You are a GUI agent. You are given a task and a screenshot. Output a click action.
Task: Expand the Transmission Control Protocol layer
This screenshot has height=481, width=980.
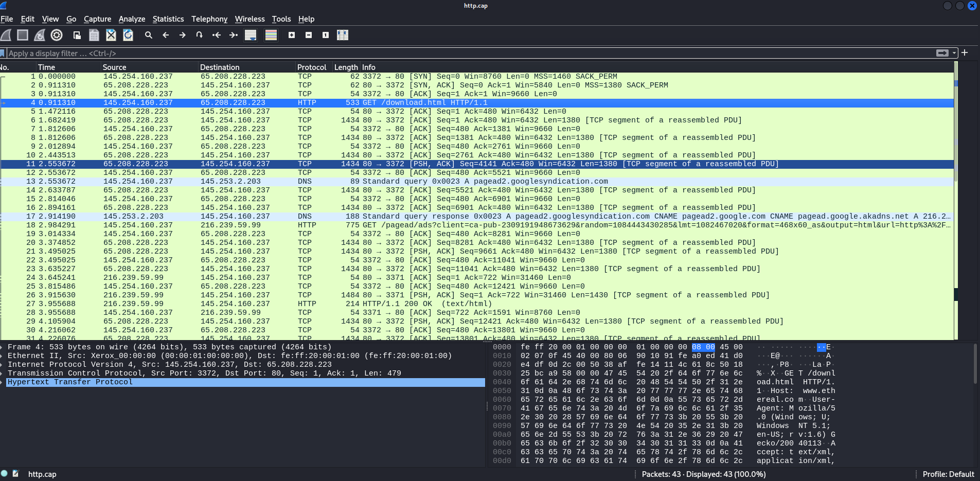point(2,373)
